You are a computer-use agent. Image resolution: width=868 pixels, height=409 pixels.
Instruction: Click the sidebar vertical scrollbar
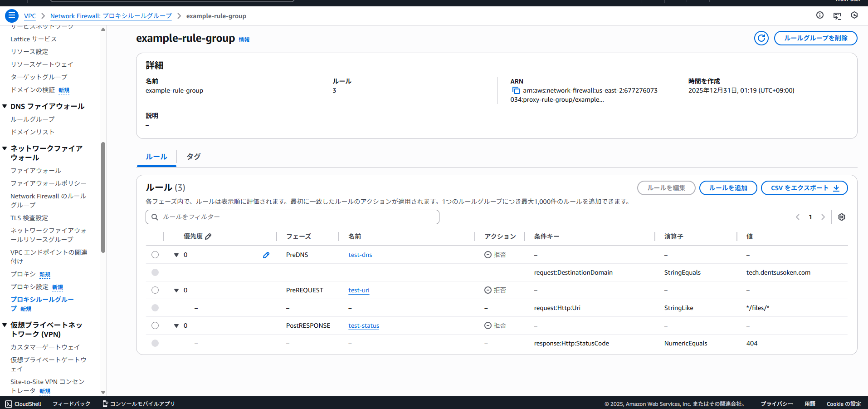click(x=103, y=197)
